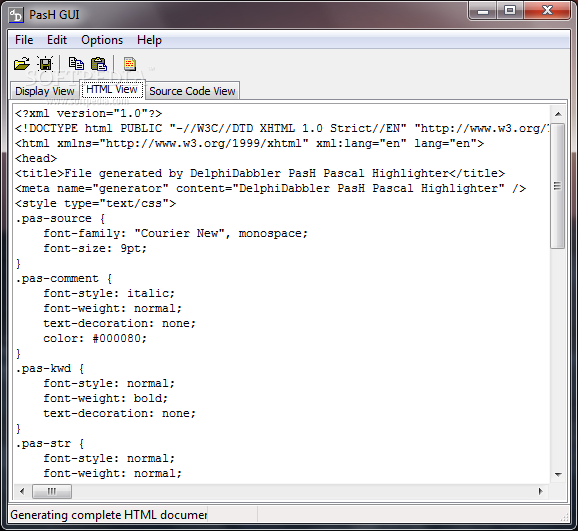Viewport: 578px width, 531px height.
Task: Click the document options toolbar icon
Action: click(x=130, y=64)
